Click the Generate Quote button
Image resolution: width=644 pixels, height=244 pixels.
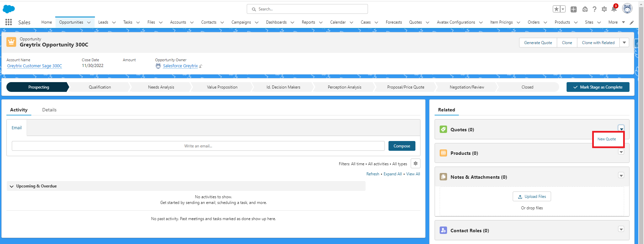[538, 43]
